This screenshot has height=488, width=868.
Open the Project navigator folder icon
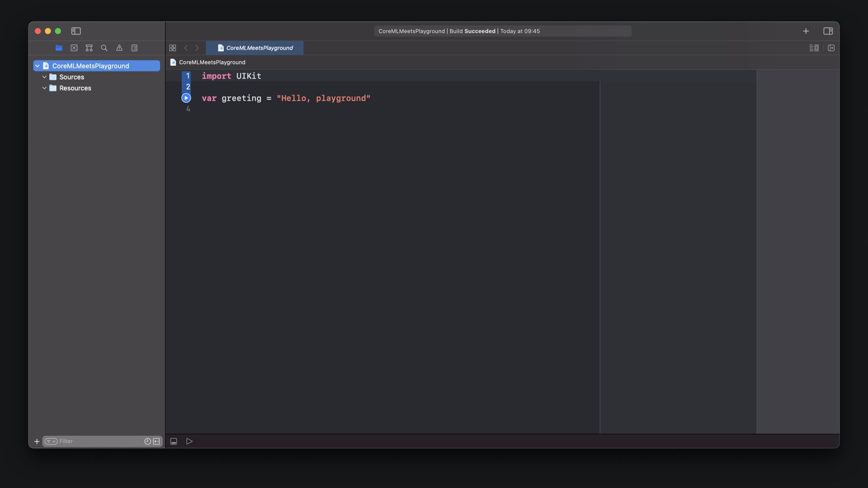point(59,48)
